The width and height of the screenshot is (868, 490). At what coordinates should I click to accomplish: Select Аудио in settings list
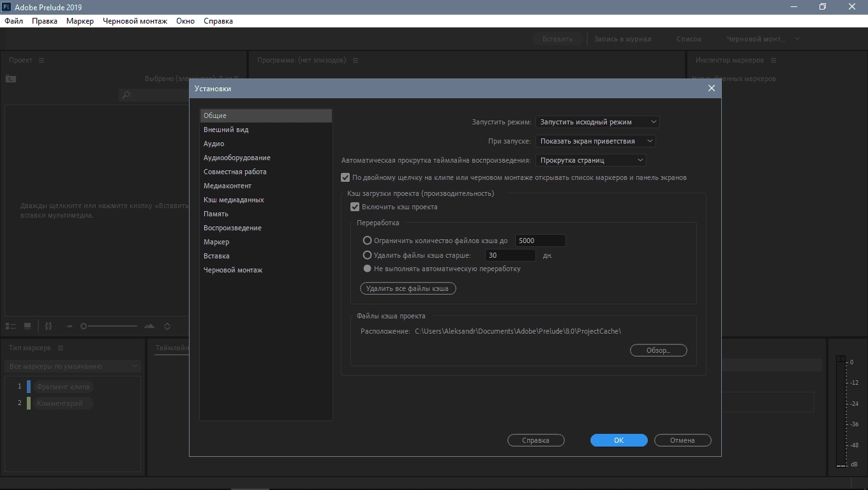coord(266,144)
